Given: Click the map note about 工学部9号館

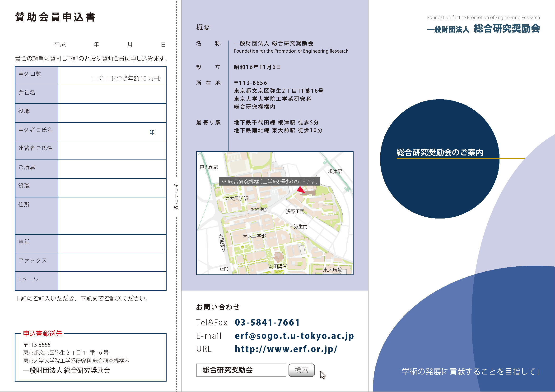Looking at the screenshot, I should coord(270,182).
